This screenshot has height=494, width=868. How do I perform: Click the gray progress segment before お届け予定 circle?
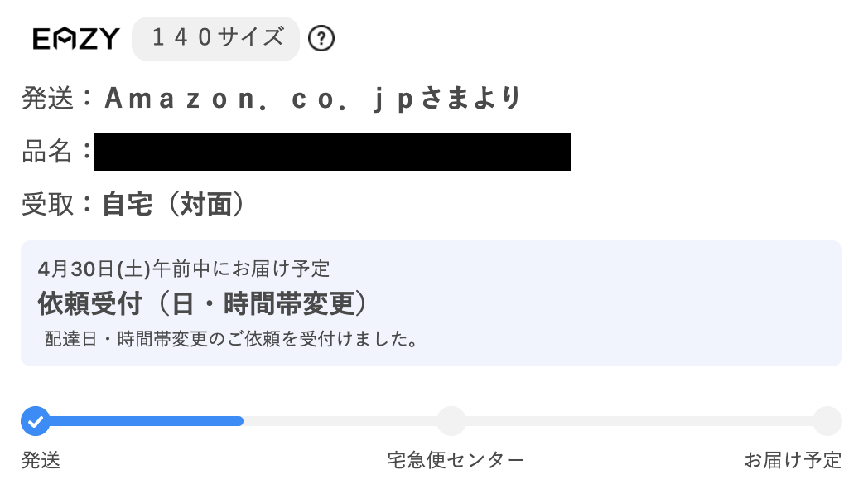(x=638, y=421)
